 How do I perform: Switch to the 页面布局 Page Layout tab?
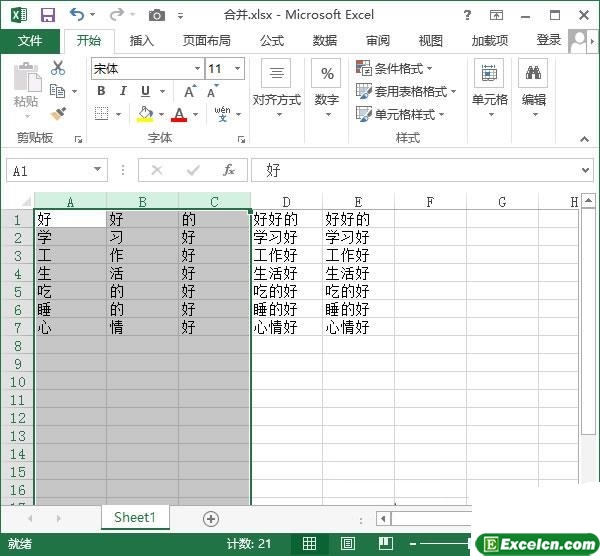(x=206, y=41)
